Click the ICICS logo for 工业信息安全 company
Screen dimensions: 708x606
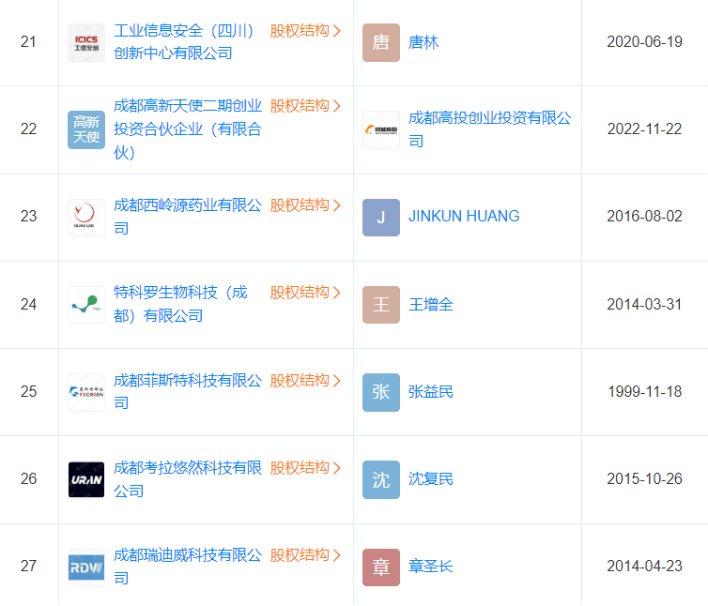pyautogui.click(x=86, y=42)
